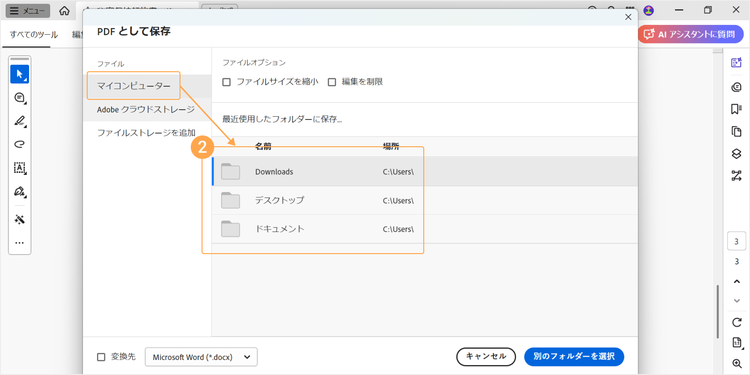
Task: Click 別のフォルダーを選択 button
Action: tap(574, 356)
